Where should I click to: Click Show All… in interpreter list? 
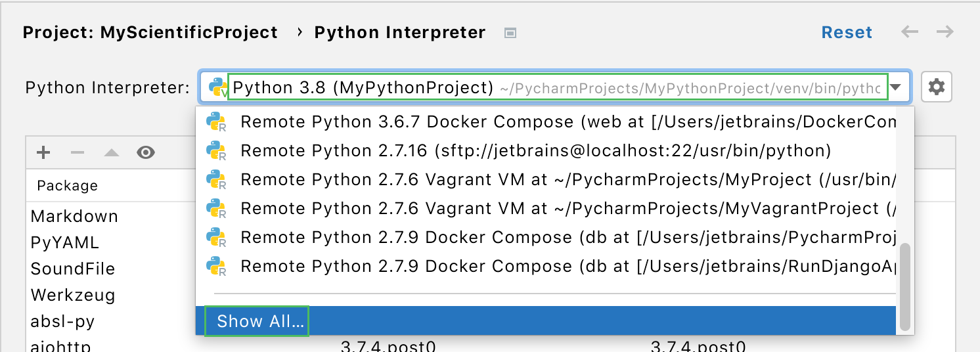point(261,321)
